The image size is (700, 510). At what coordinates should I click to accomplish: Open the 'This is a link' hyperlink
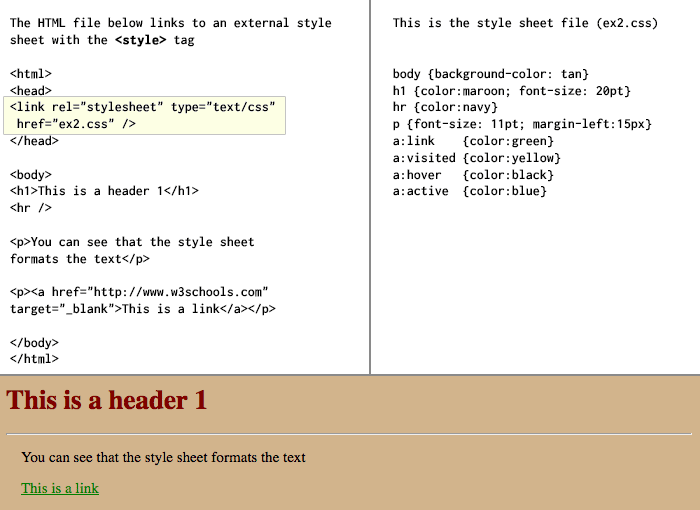coord(60,488)
